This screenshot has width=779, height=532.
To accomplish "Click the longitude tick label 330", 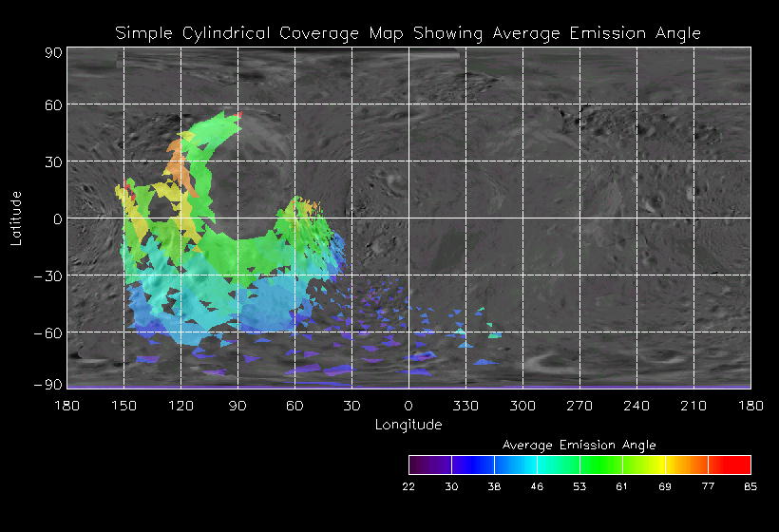I will pos(465,406).
